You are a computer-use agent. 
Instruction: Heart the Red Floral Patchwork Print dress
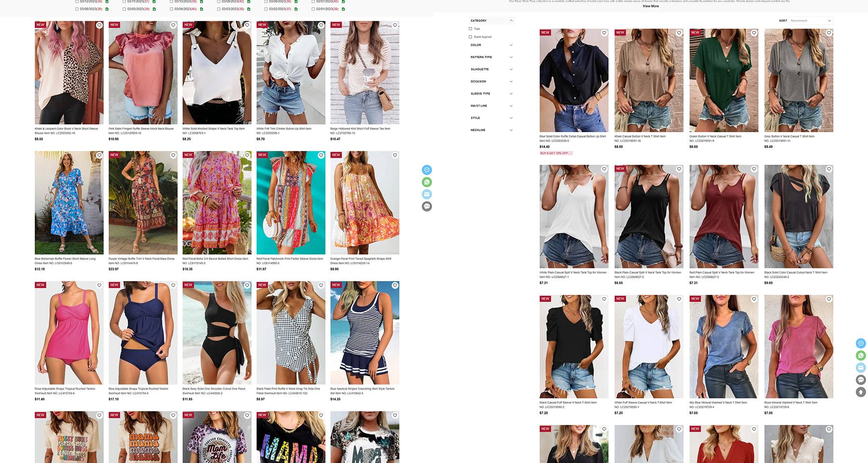coord(321,155)
